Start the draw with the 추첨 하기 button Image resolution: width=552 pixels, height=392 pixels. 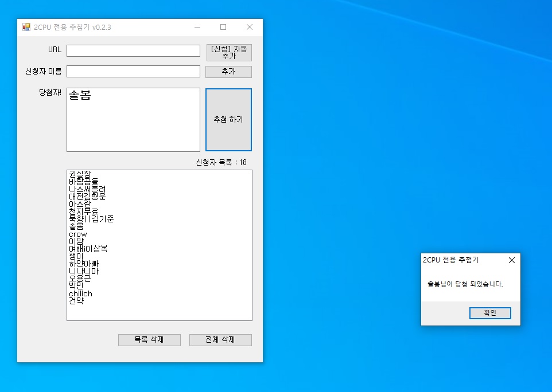click(x=228, y=120)
